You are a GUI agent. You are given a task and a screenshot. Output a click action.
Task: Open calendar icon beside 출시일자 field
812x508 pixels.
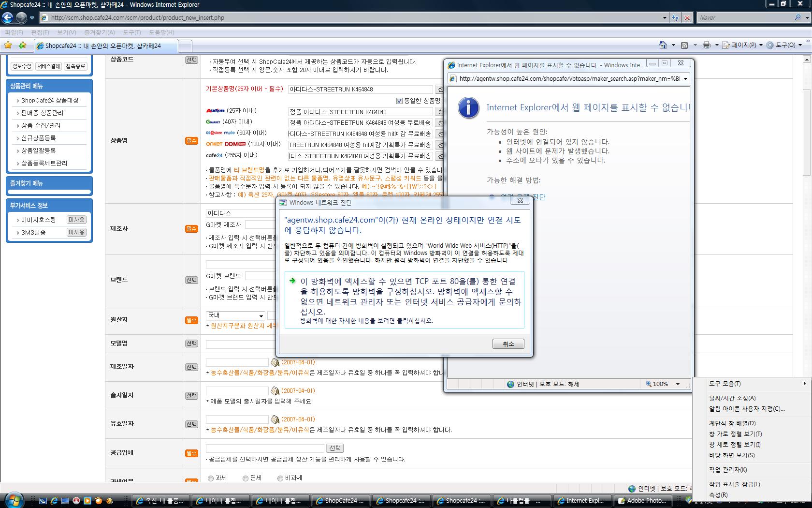(x=275, y=391)
